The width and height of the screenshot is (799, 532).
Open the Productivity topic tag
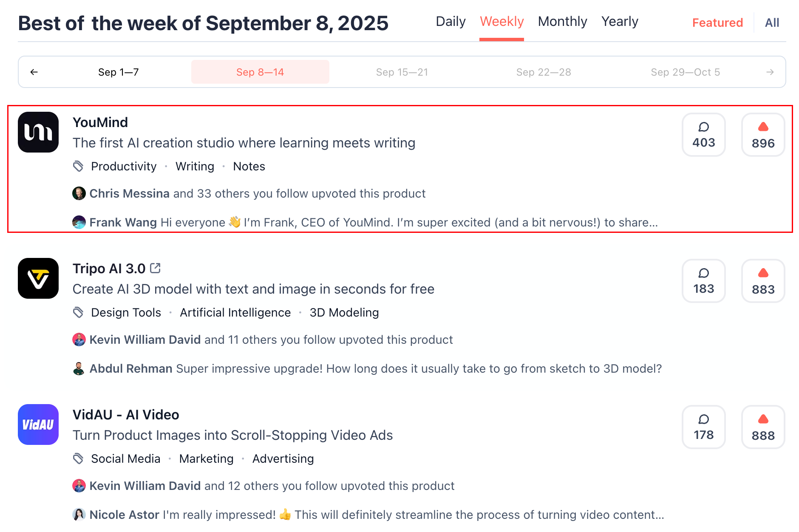(124, 167)
